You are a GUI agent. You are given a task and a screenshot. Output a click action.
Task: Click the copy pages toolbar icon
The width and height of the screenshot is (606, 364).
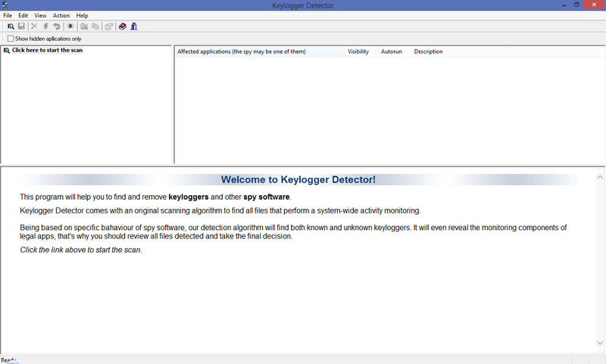[95, 26]
